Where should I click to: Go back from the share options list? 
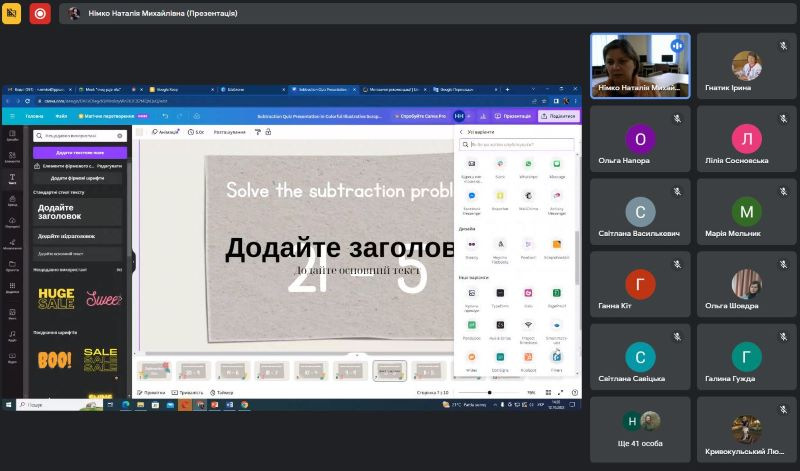pos(461,132)
